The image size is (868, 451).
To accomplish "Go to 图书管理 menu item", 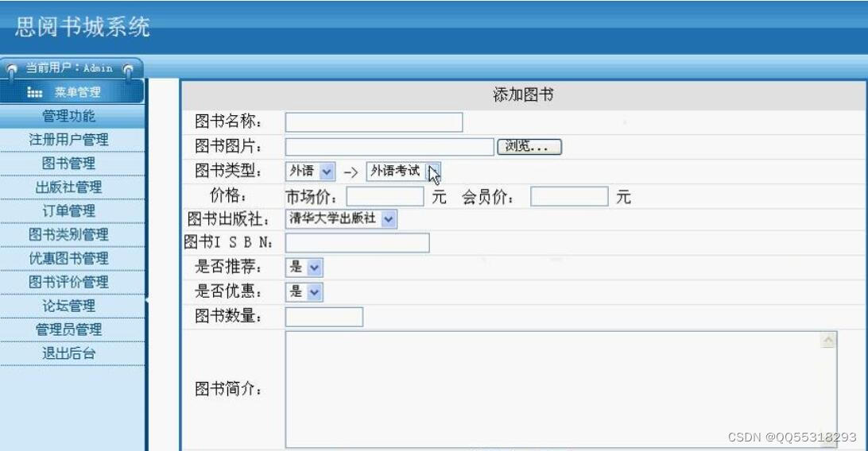I will pos(68,164).
